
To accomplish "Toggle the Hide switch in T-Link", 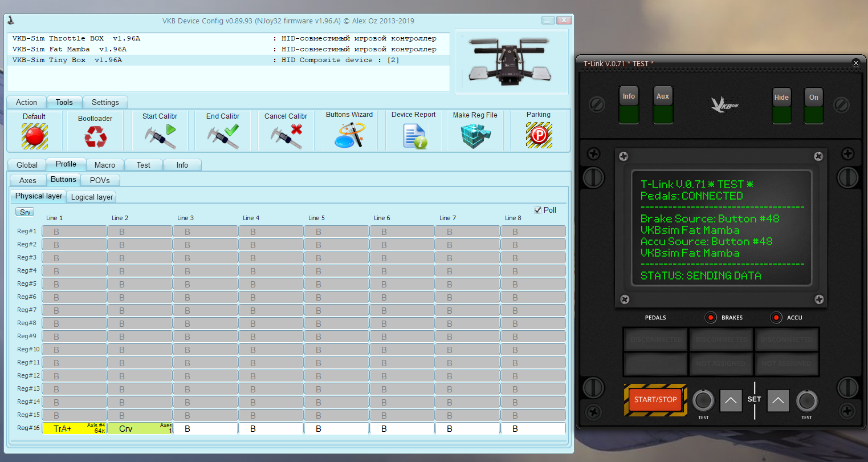I will pyautogui.click(x=781, y=106).
